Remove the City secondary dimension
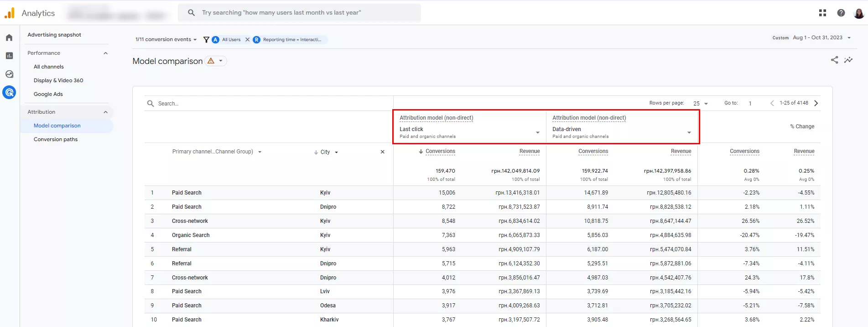This screenshot has width=868, height=327. [382, 152]
